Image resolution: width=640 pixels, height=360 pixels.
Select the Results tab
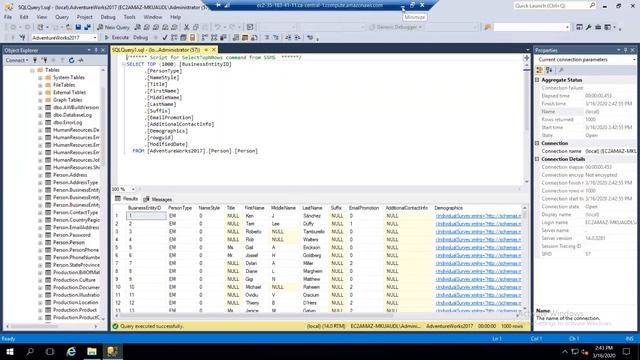[x=127, y=199]
